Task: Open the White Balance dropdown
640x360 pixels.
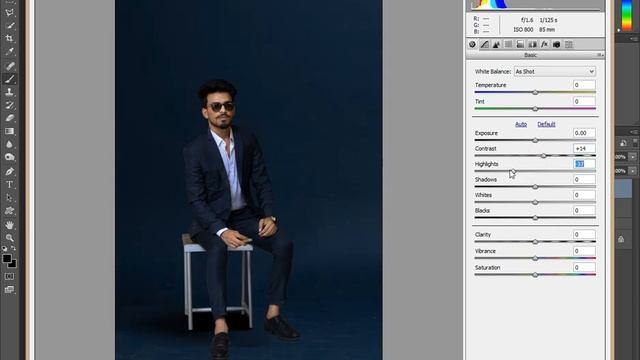Action: click(x=555, y=71)
